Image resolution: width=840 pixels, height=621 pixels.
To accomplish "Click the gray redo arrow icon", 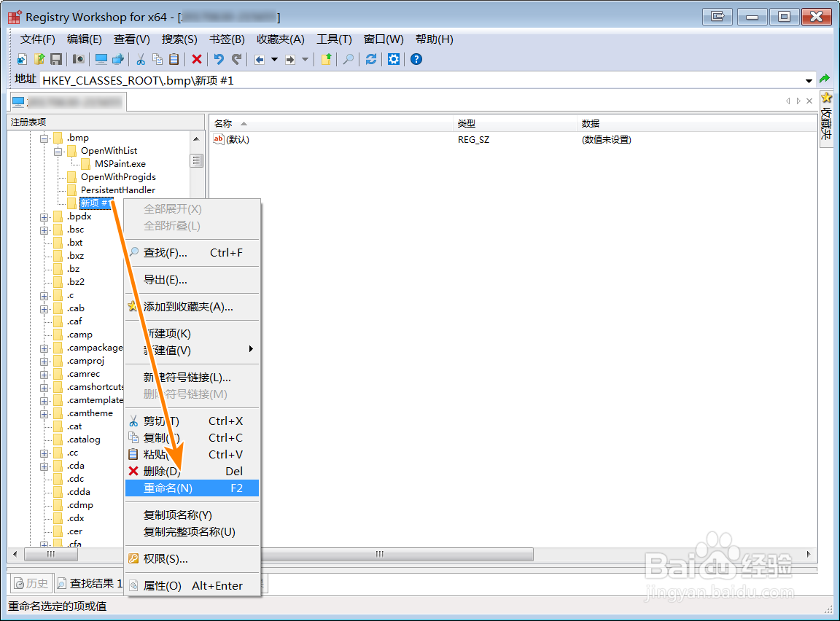I will click(236, 60).
